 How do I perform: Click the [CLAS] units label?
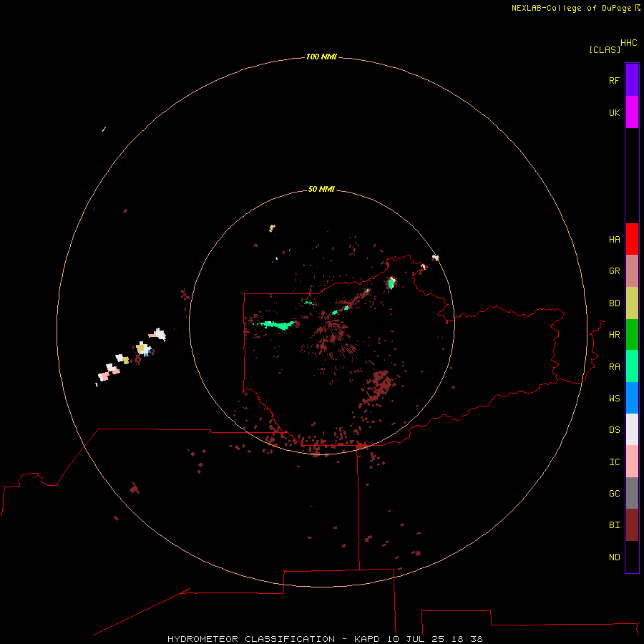[x=605, y=49]
